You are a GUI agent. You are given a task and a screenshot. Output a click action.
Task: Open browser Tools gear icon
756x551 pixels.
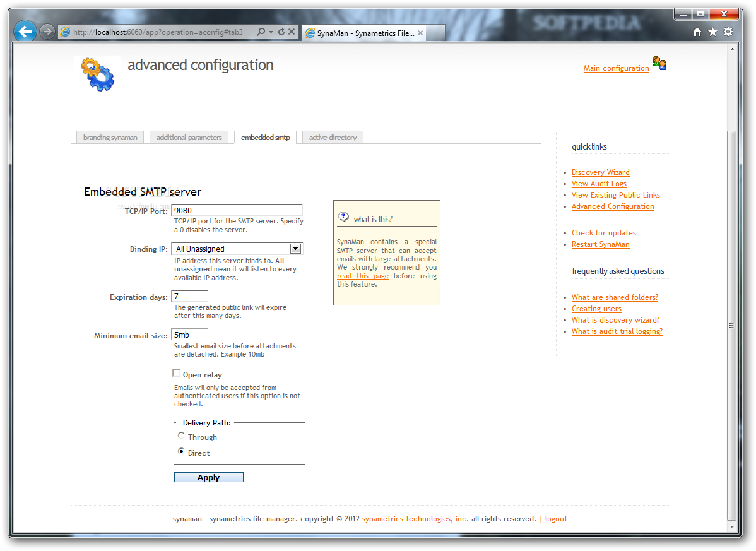(728, 32)
